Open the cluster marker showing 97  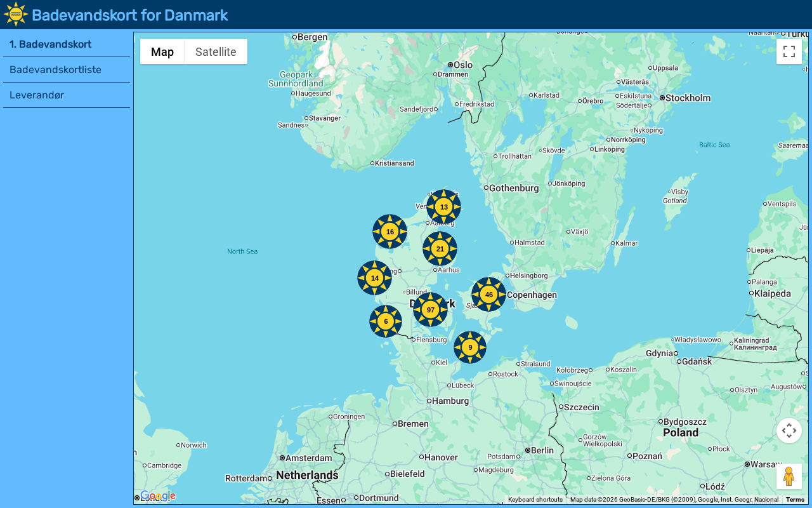(x=430, y=310)
